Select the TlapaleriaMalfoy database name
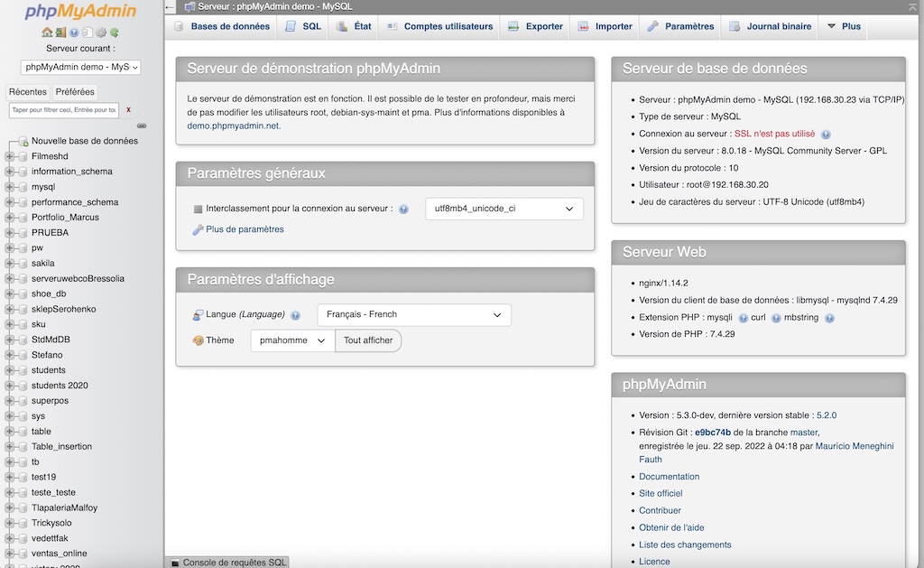 [64, 507]
